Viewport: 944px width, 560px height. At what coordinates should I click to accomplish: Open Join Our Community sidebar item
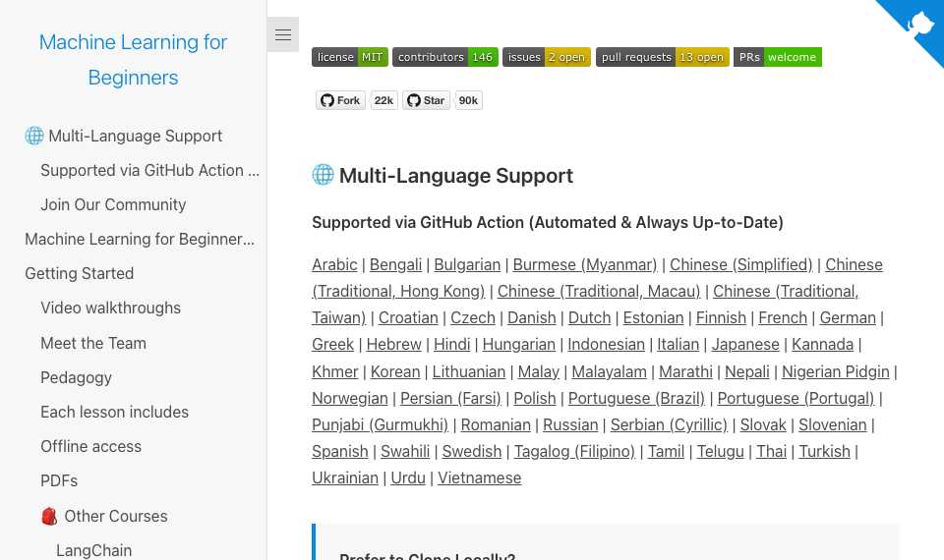113,204
